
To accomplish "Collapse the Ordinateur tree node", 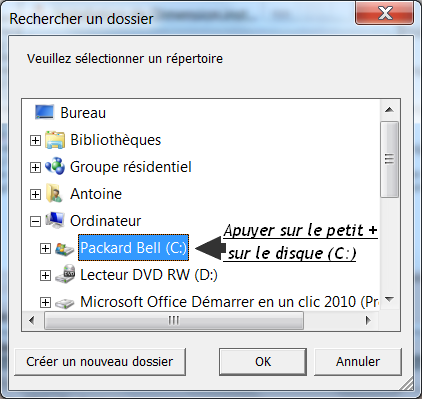I will [x=35, y=221].
